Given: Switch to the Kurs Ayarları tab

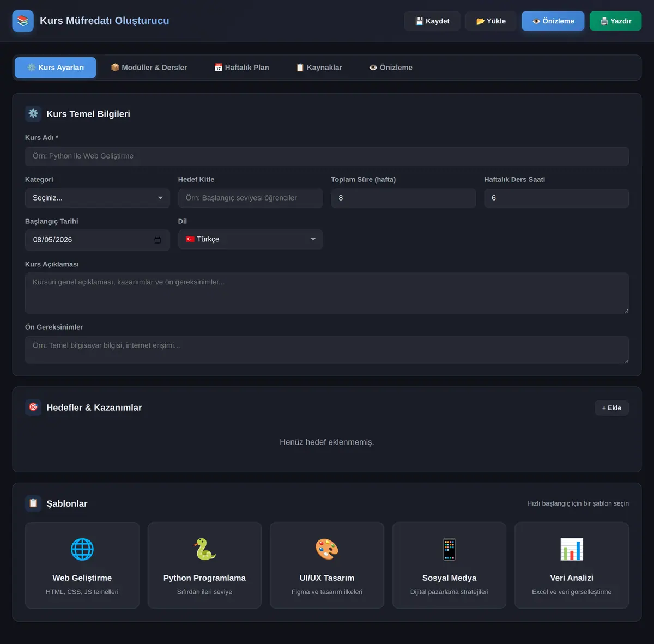Looking at the screenshot, I should pos(56,68).
